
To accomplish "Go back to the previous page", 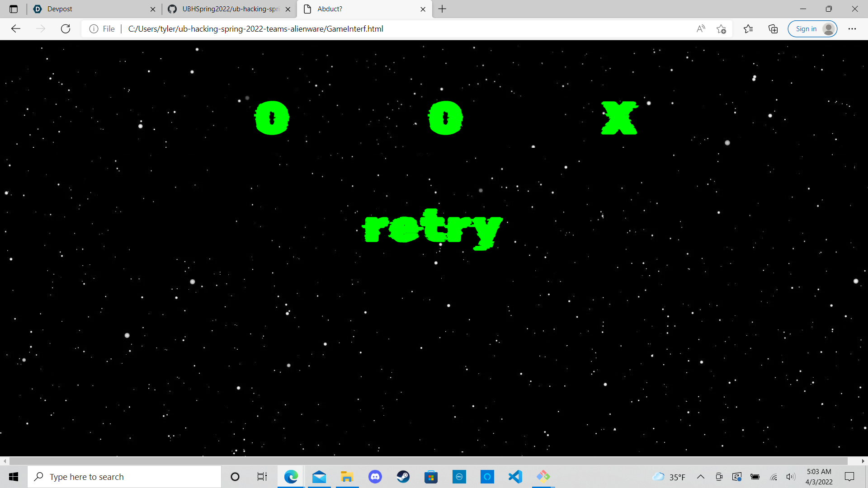I will coord(16,29).
